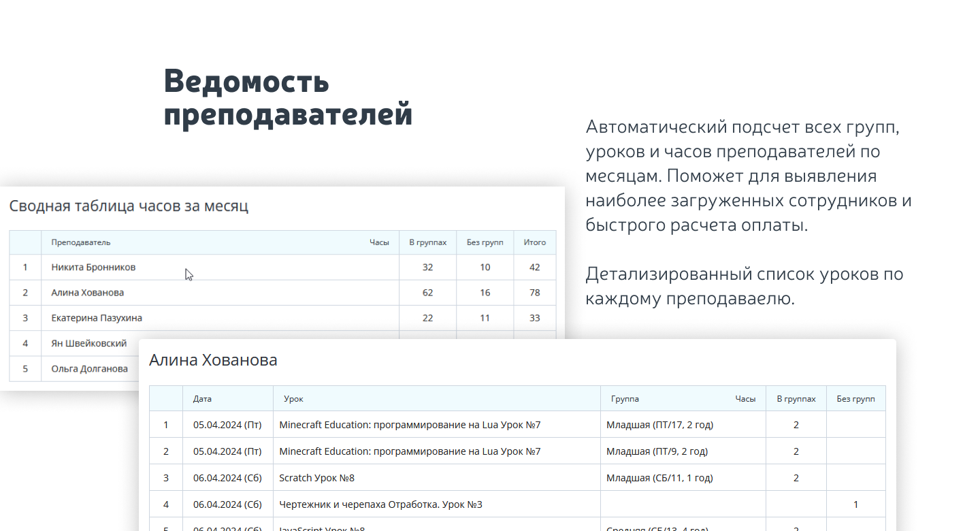Click the "Без групп" value 1 in Чертежник row
The image size is (980, 531).
pos(856,504)
